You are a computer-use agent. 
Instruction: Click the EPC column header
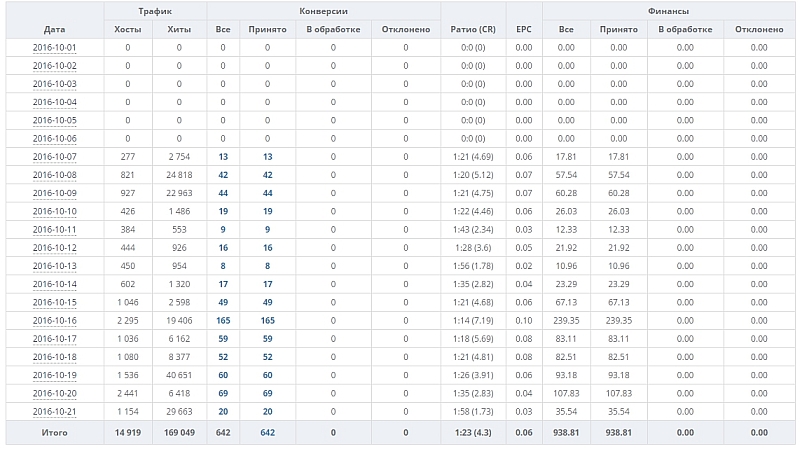(524, 29)
